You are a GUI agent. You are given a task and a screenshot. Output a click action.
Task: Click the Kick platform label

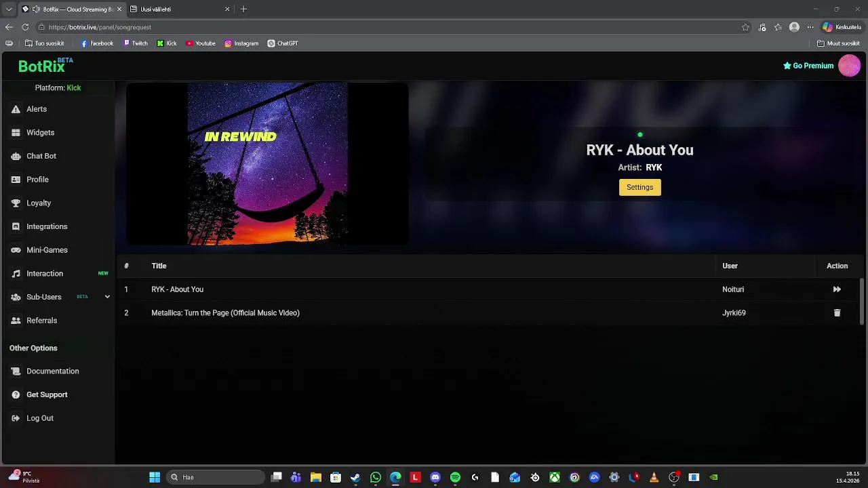coord(73,88)
